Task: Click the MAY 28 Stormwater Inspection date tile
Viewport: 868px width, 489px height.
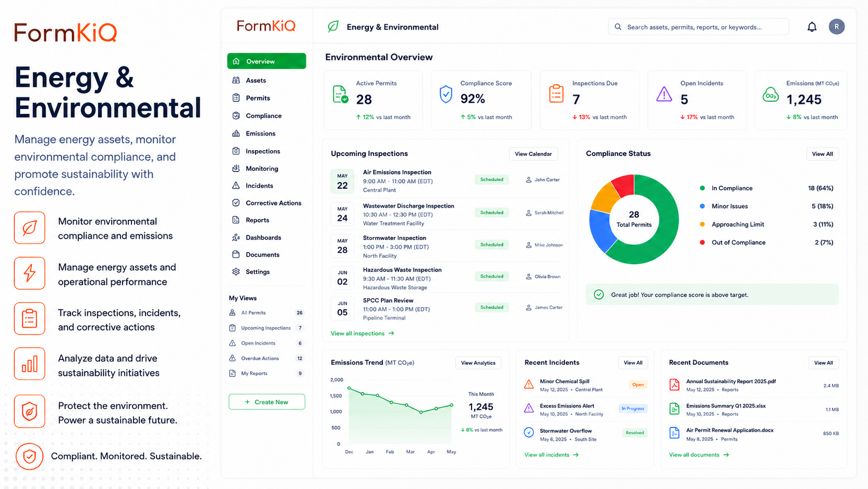Action: tap(342, 246)
